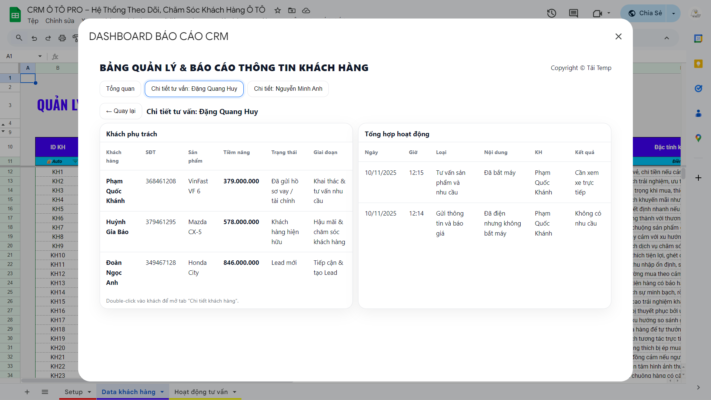Select tab Chi tiết tư vấn: Đặng Quang Huy
This screenshot has height=400, width=711.
[194, 88]
